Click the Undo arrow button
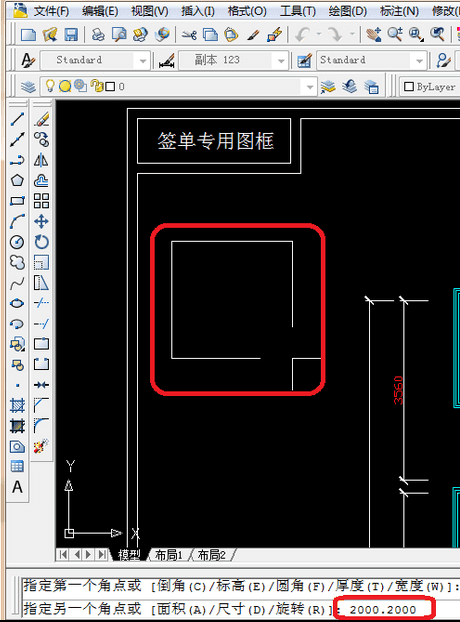460x622 pixels. point(302,35)
